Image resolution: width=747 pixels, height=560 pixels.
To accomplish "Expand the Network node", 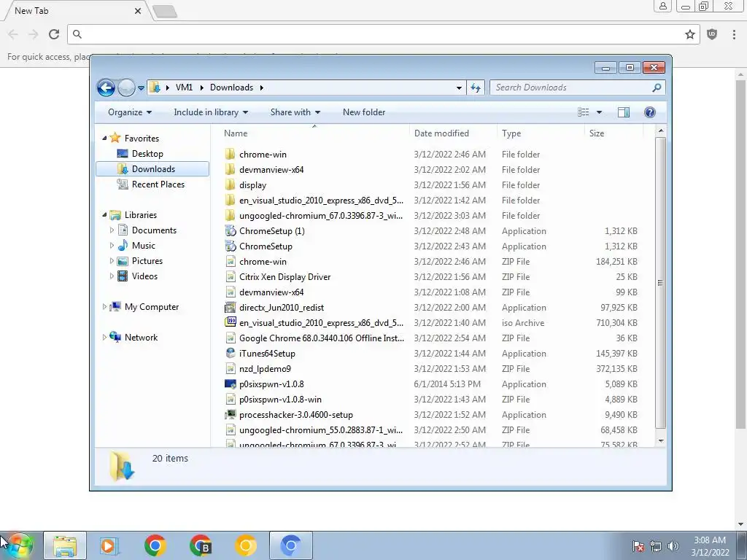I will (x=104, y=337).
